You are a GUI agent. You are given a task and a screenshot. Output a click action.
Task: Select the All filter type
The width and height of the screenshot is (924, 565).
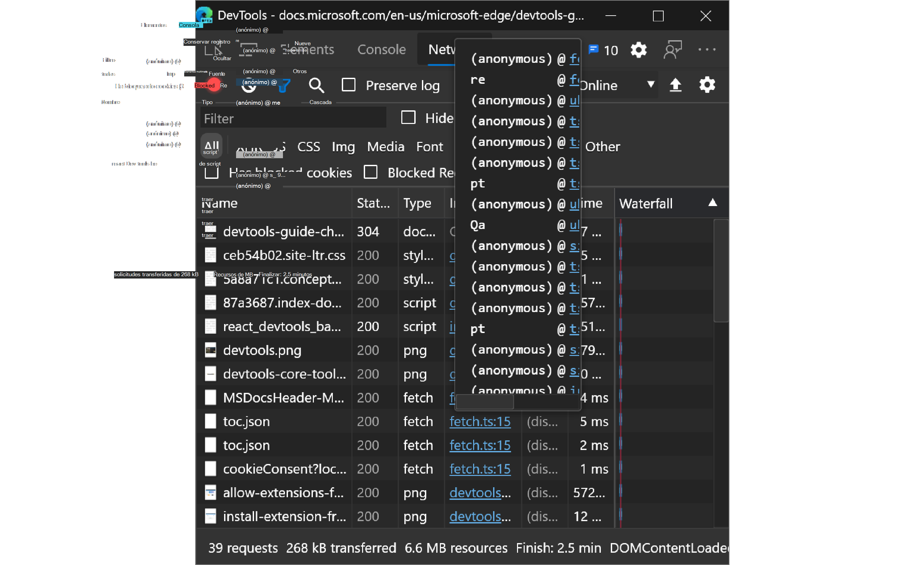click(x=211, y=146)
